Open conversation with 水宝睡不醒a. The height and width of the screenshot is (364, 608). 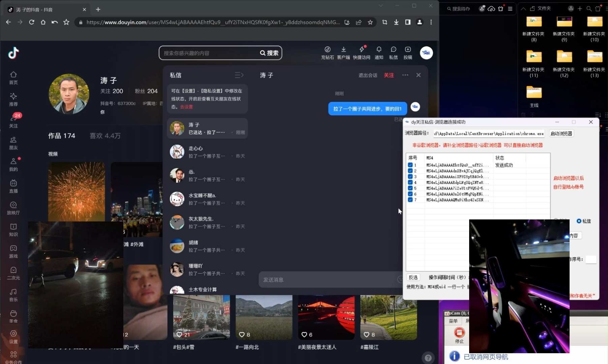tap(207, 199)
